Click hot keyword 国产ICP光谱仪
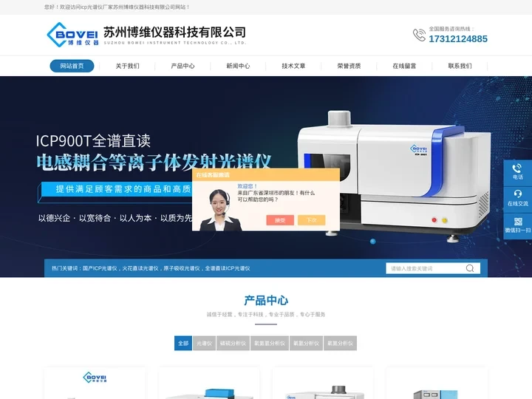The height and width of the screenshot is (399, 532). 100,268
